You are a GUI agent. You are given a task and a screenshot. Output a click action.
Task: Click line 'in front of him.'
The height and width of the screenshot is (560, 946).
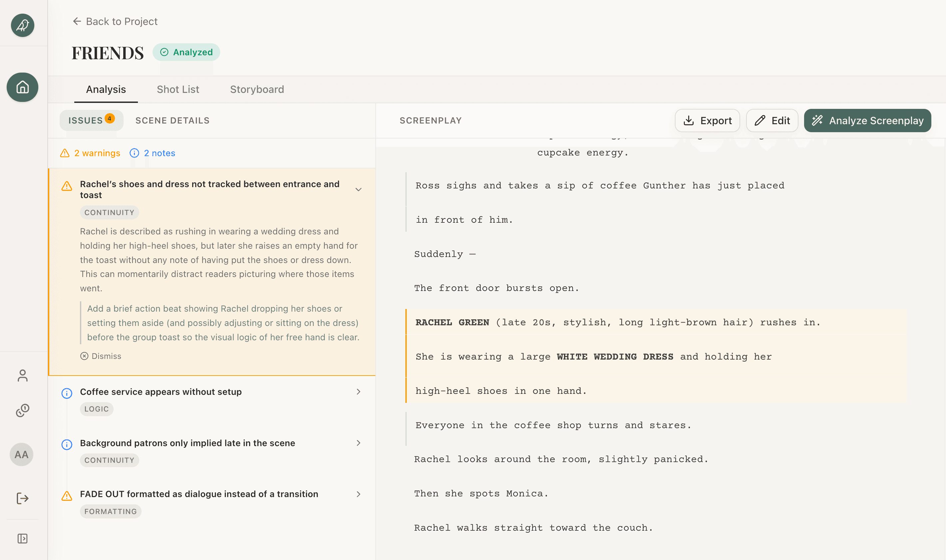point(464,220)
